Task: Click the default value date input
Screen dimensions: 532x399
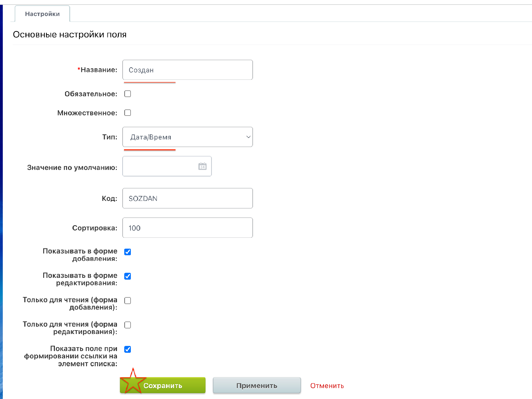Action: click(x=160, y=166)
